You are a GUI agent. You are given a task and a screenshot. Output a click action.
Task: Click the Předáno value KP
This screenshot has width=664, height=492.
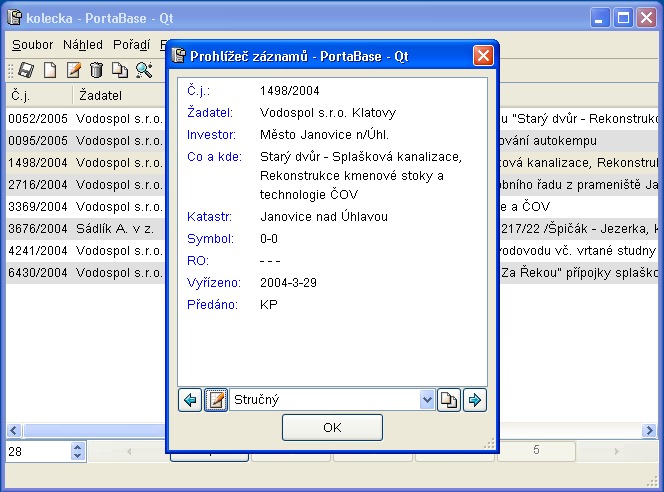(x=269, y=305)
